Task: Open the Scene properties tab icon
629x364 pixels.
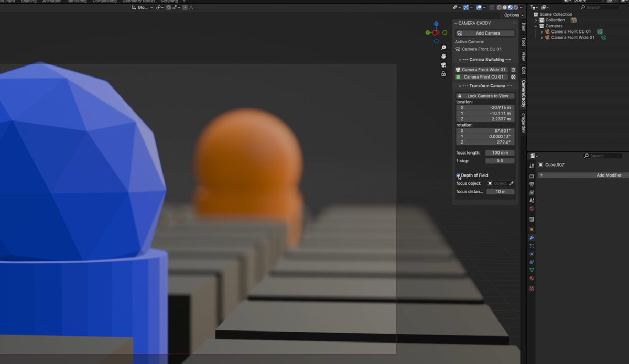Action: [532, 201]
